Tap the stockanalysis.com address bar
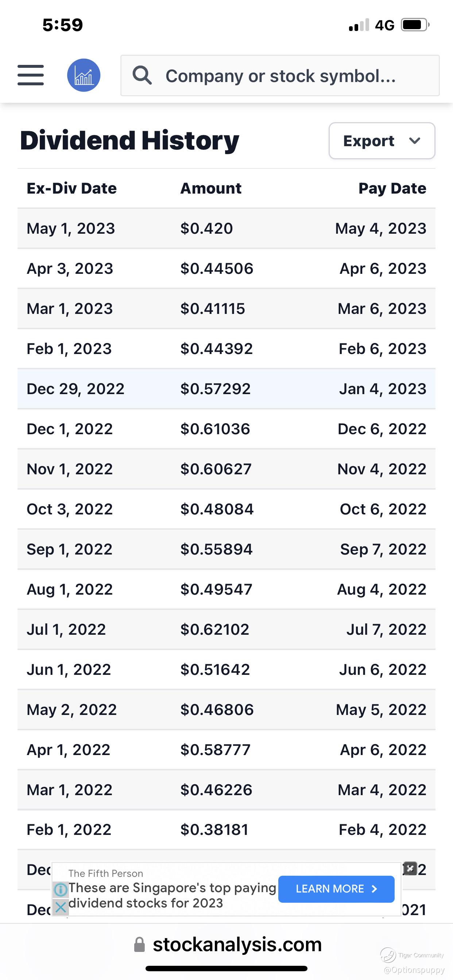Image resolution: width=453 pixels, height=980 pixels. tap(237, 945)
